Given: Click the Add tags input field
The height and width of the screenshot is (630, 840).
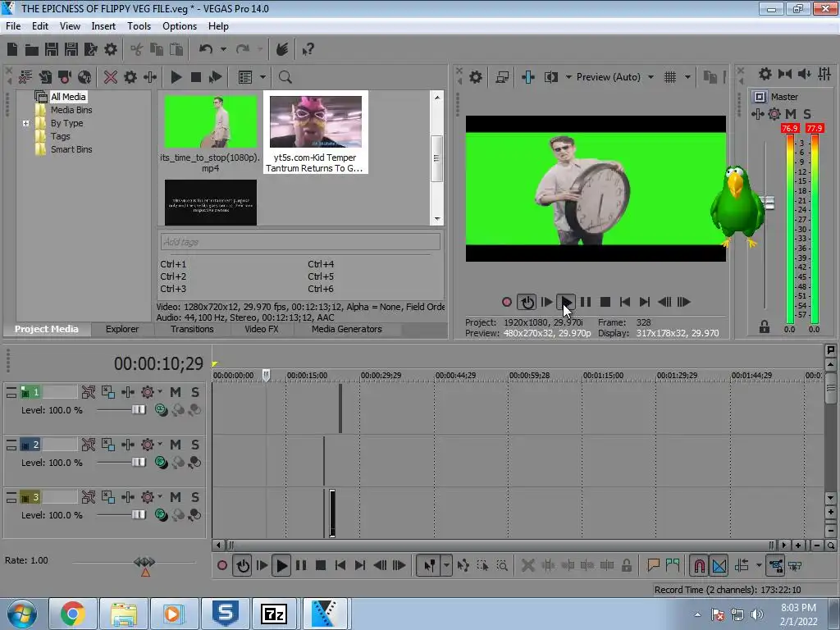Looking at the screenshot, I should [x=300, y=242].
